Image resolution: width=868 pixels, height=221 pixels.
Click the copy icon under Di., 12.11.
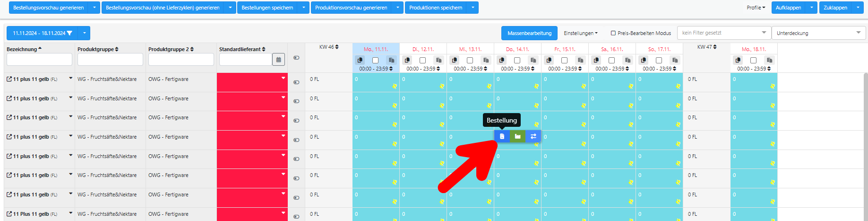(407, 60)
